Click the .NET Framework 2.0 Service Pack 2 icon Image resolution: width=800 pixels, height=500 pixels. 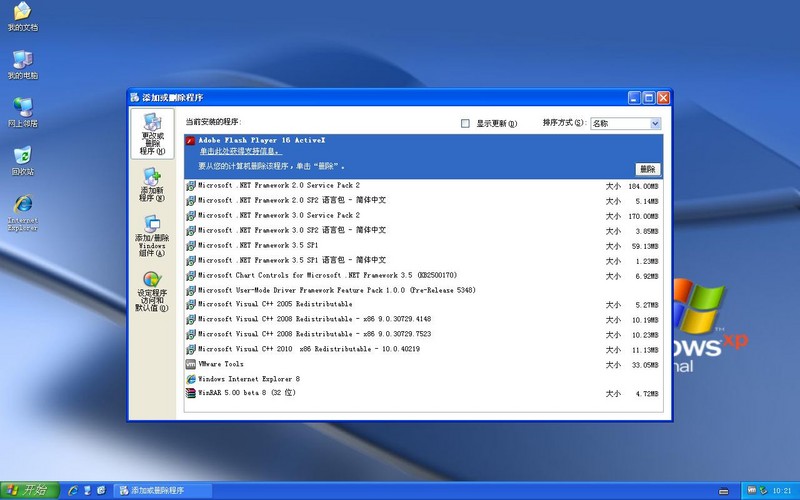click(190, 186)
